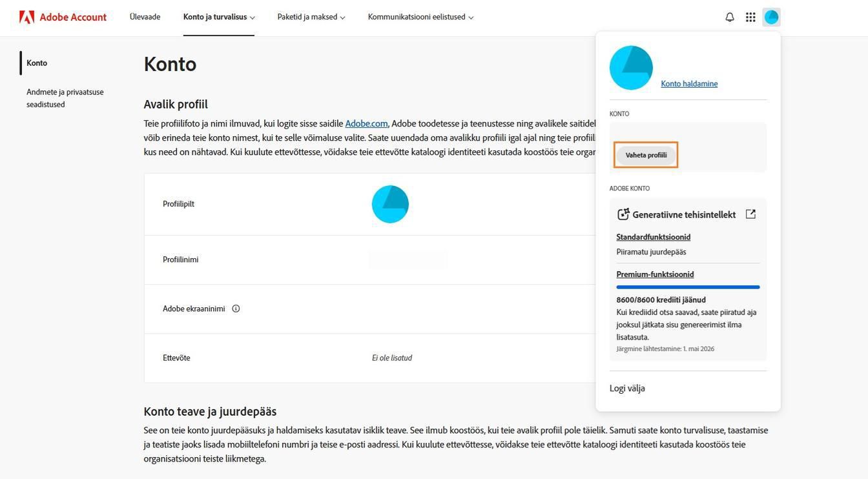868x479 pixels.
Task: Click the Profiilinimi row label
Action: tap(180, 260)
